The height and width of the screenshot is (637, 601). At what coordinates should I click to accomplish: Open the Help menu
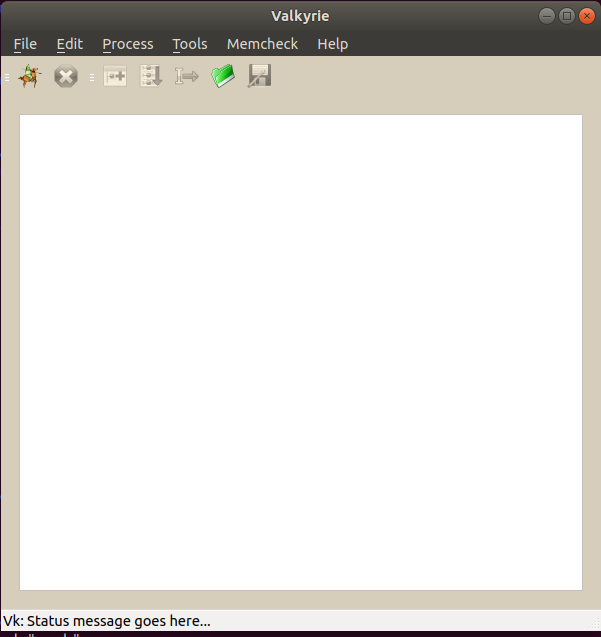(x=332, y=44)
